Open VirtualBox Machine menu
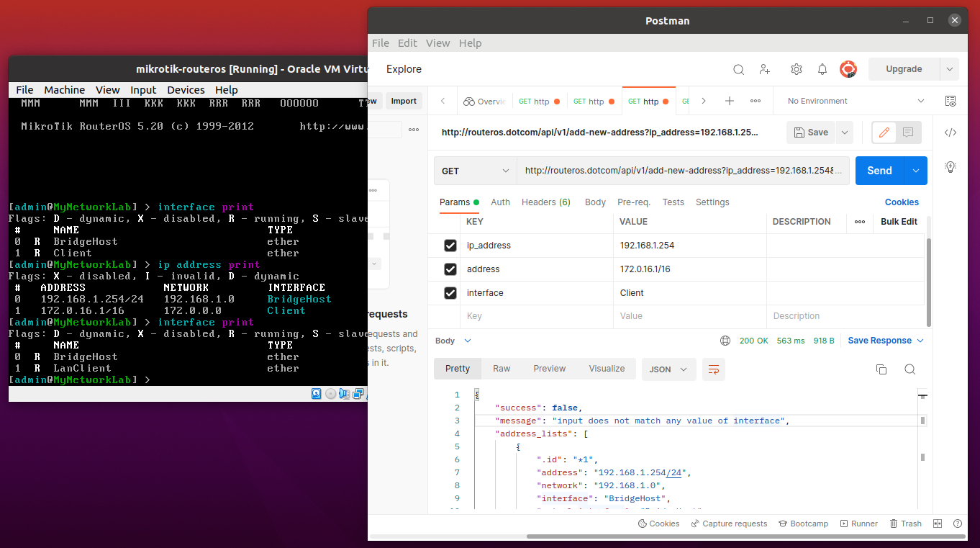This screenshot has width=980, height=548. [x=65, y=90]
